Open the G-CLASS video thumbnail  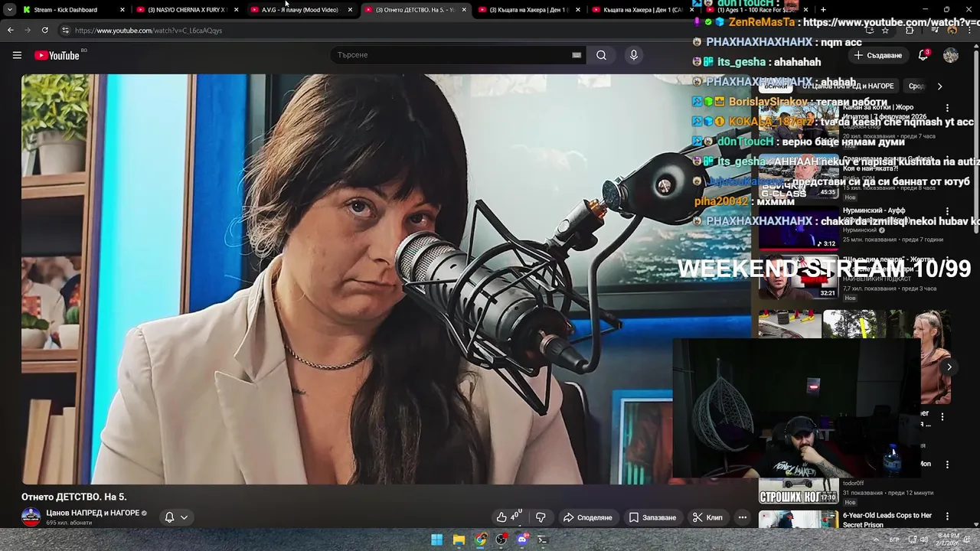(x=799, y=176)
